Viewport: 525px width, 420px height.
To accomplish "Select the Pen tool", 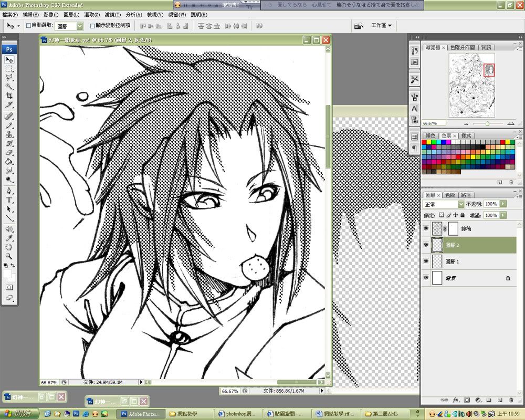I will [9, 191].
